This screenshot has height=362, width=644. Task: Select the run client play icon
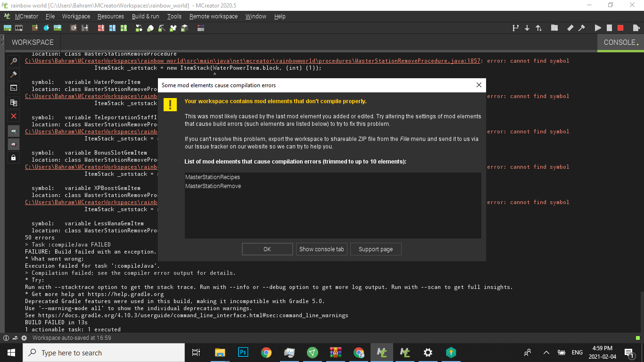[x=597, y=28]
